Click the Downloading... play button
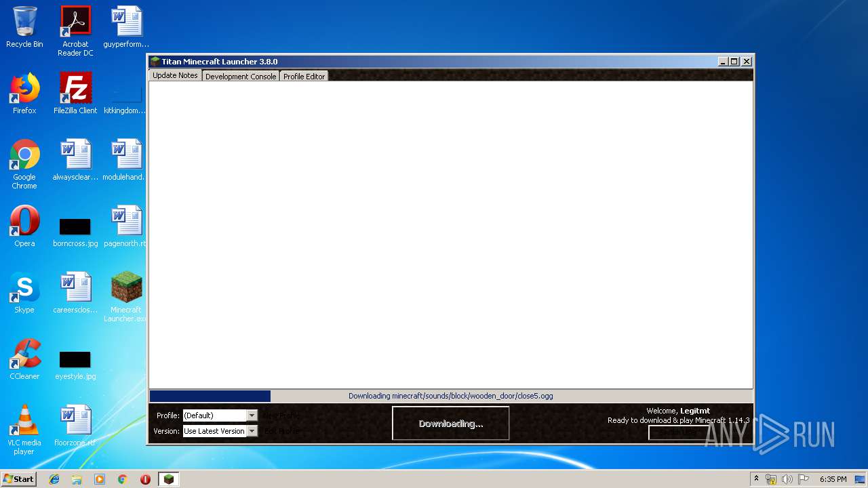The width and height of the screenshot is (868, 488). (x=451, y=424)
